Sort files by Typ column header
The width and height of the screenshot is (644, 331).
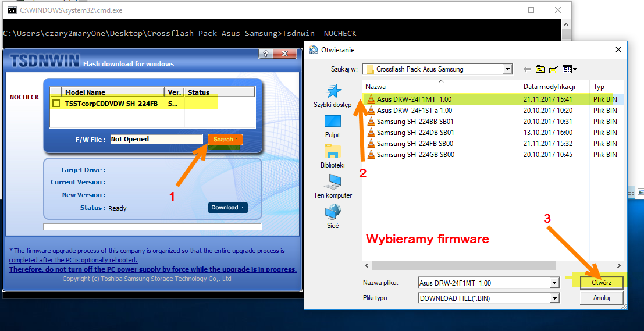(607, 87)
